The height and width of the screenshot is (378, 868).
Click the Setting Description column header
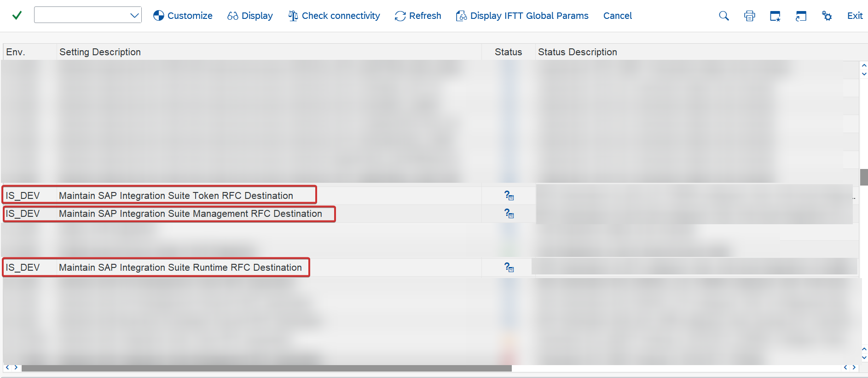click(269, 52)
